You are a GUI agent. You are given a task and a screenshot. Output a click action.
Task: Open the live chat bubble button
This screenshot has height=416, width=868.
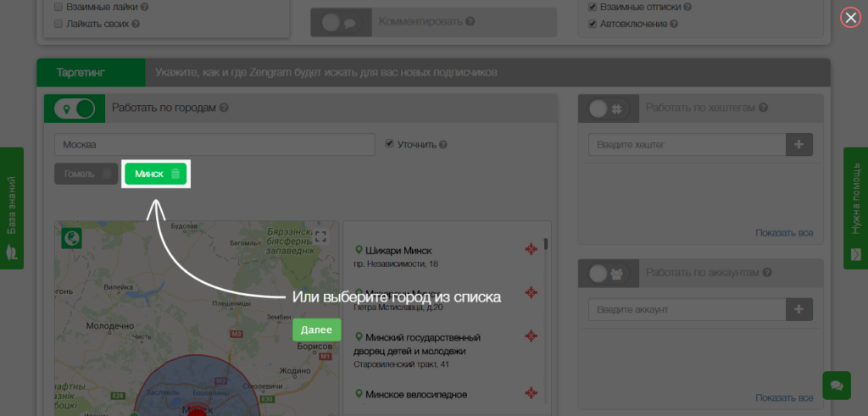click(x=837, y=385)
